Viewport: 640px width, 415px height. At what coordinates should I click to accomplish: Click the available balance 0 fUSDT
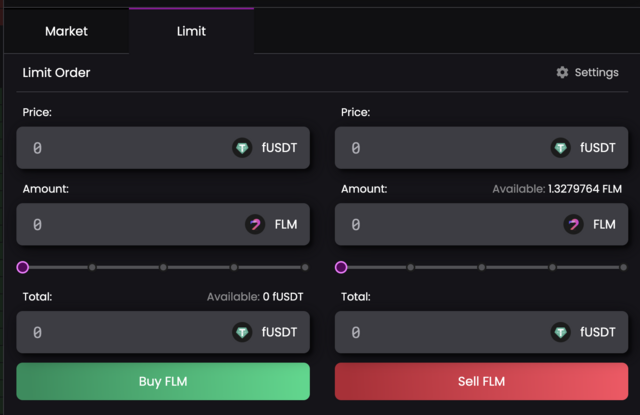coord(283,297)
